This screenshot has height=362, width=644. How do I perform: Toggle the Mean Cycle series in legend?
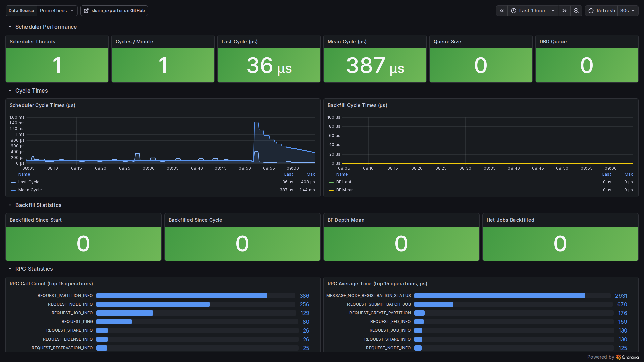(30, 190)
